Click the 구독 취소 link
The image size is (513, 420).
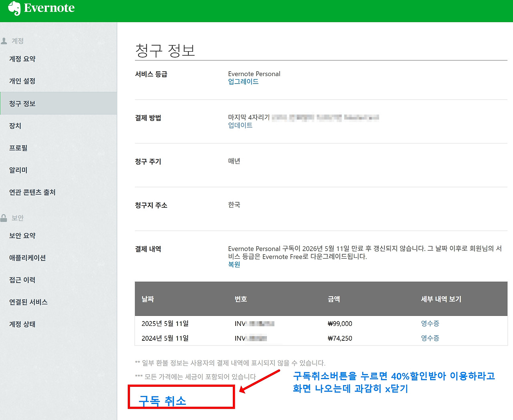(162, 400)
